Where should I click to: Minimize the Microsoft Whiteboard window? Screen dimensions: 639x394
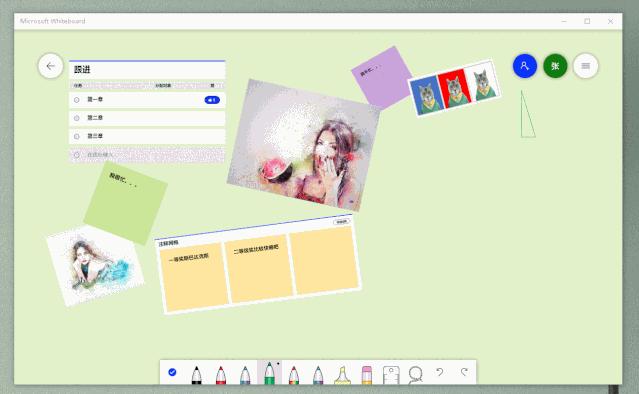564,21
